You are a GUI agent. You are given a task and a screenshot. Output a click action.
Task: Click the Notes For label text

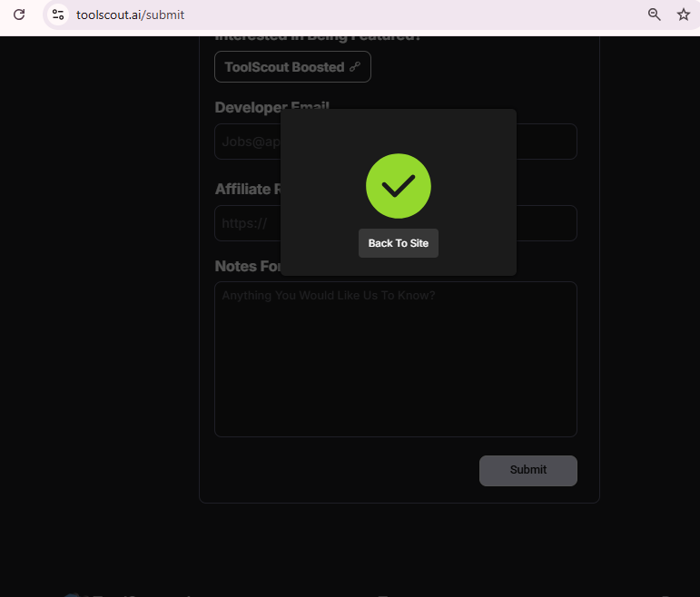[x=247, y=266]
